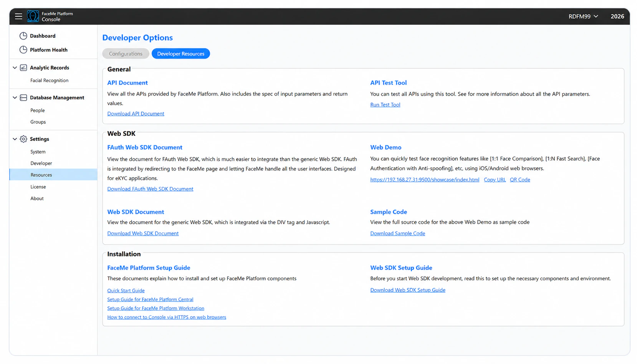
Task: Open the RDFM99 account dropdown
Action: (583, 16)
